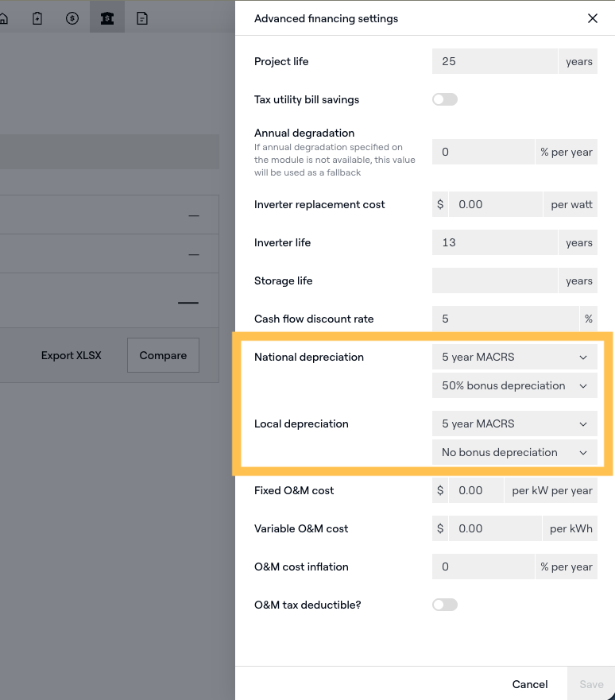Open the dollar pricing icon tab
Viewport: 615px width, 700px height.
coord(72,18)
